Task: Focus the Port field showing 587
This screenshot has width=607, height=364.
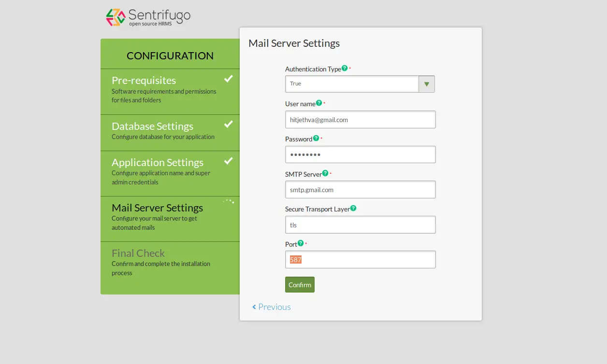Action: [361, 260]
